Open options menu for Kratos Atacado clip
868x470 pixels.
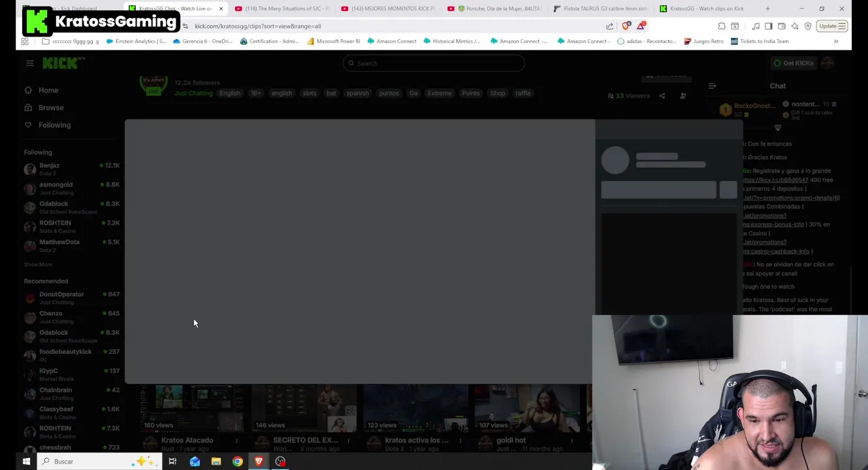(236, 441)
